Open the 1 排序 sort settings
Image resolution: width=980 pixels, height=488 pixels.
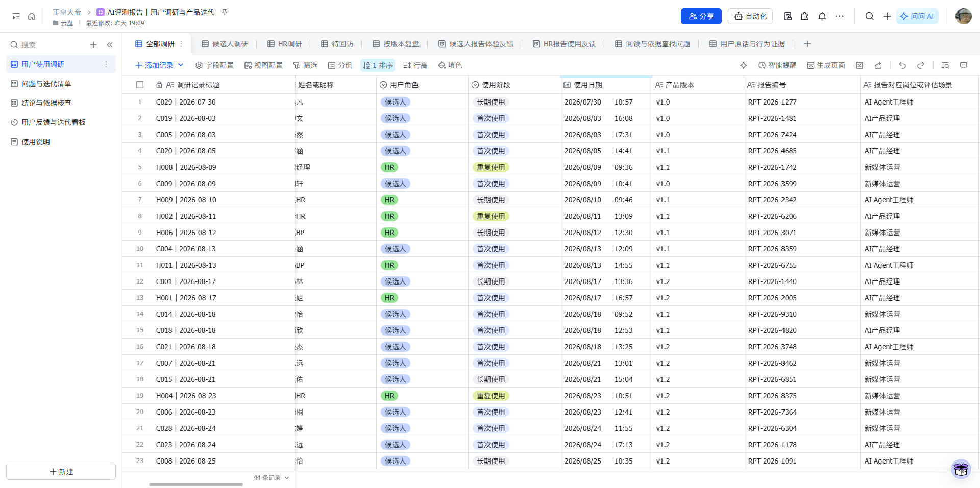point(378,65)
